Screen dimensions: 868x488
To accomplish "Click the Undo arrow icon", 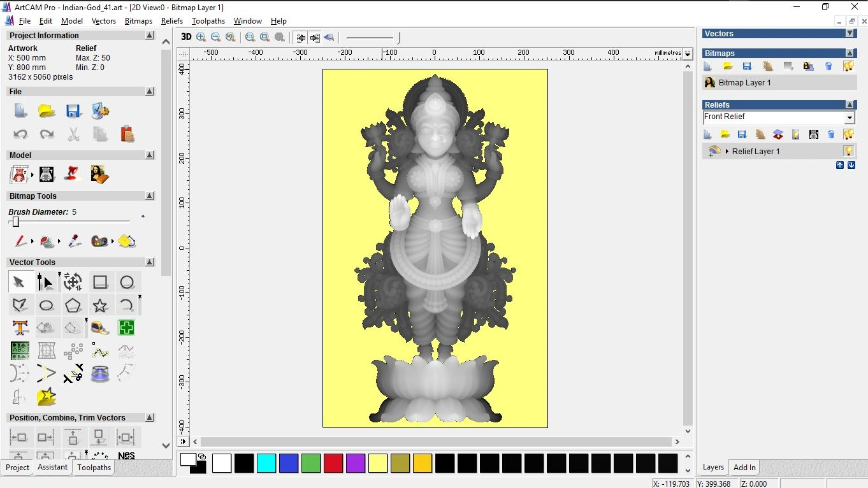I will tap(20, 134).
